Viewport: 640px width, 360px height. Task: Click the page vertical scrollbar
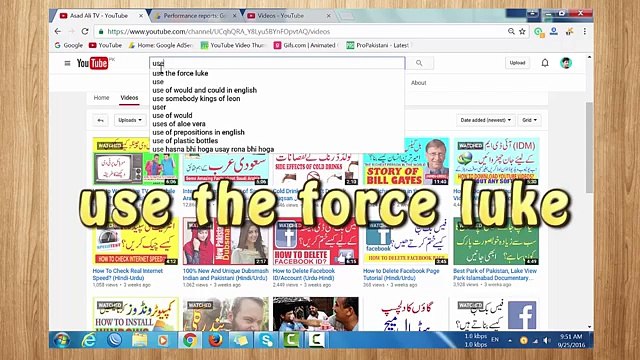[x=589, y=147]
